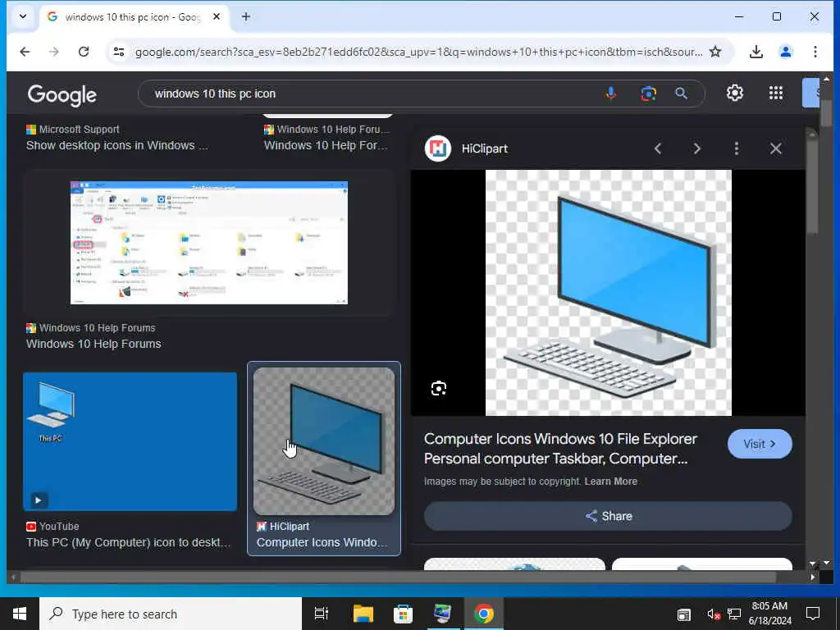Switch to Chrome on the taskbar
The height and width of the screenshot is (630, 840).
pos(484,614)
